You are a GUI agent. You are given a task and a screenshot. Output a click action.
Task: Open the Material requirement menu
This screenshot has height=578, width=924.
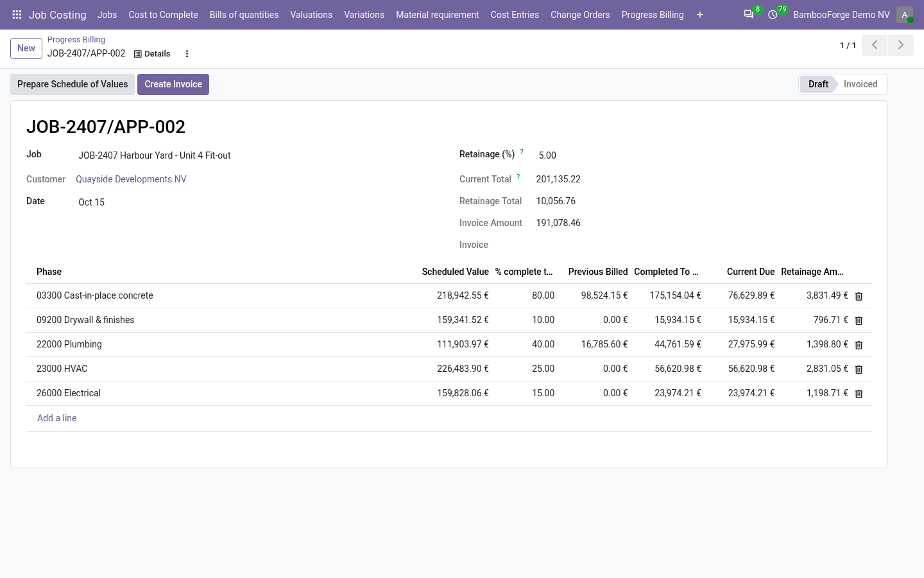point(438,15)
